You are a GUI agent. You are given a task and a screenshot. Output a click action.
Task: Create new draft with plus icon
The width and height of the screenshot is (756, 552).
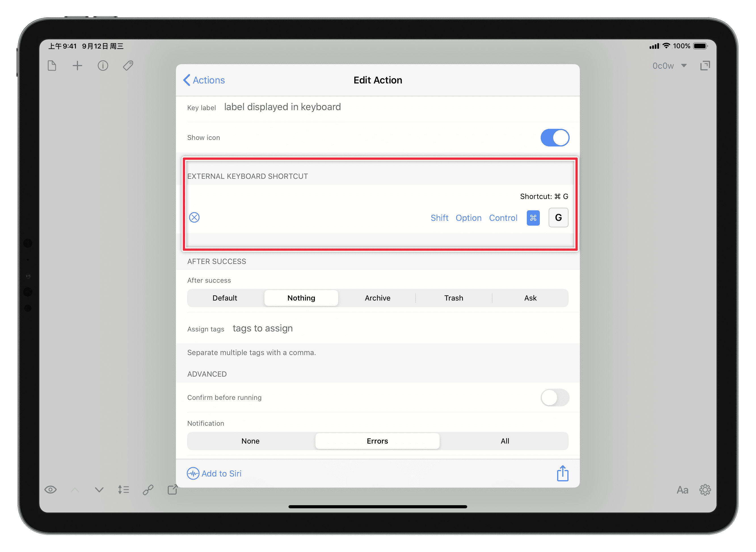click(x=77, y=66)
